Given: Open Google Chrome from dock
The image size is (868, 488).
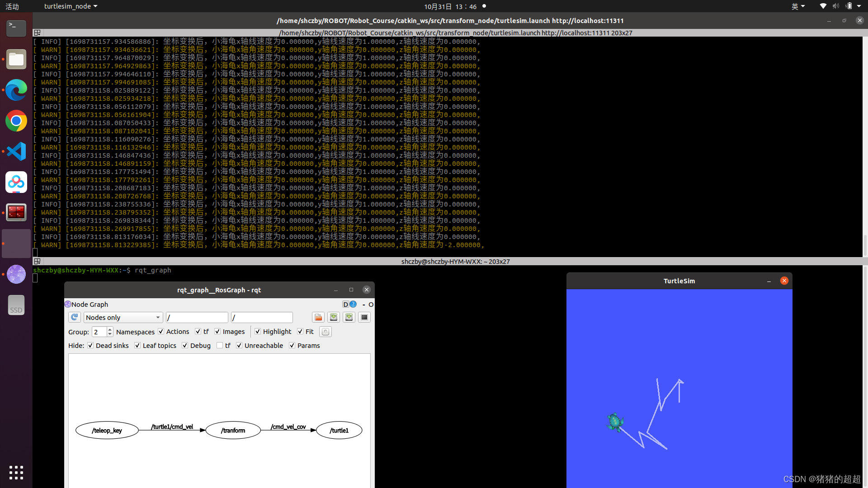Looking at the screenshot, I should click(16, 121).
